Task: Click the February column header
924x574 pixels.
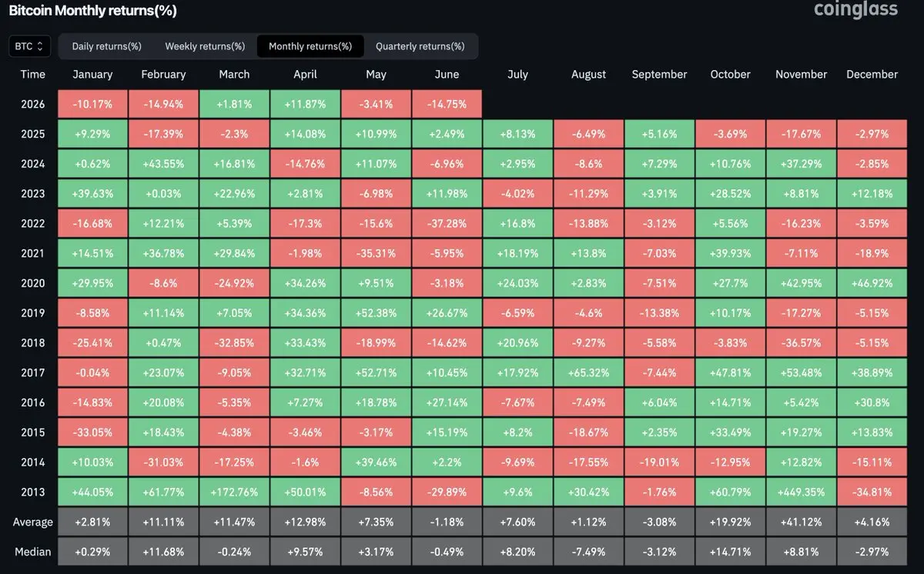Action: [163, 75]
